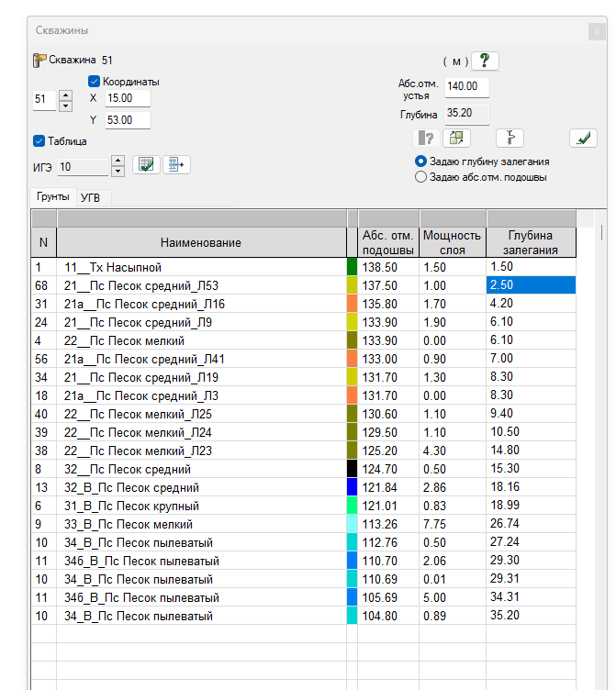Click the blue swatch for 32_В_Пс Песок средний
Image resolution: width=616 pixels, height=690 pixels.
click(352, 487)
